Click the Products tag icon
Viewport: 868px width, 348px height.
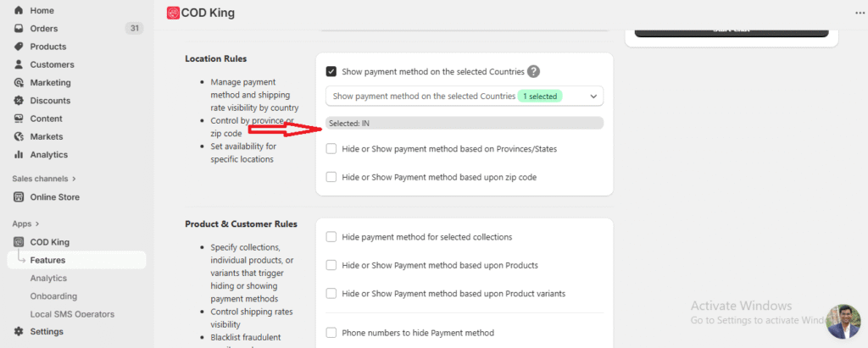point(19,47)
